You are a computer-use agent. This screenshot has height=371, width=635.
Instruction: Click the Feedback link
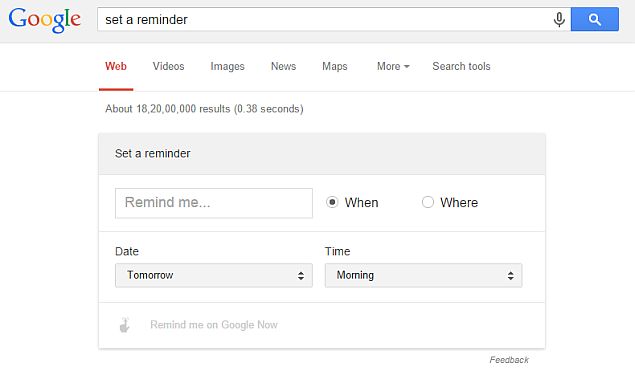point(509,360)
